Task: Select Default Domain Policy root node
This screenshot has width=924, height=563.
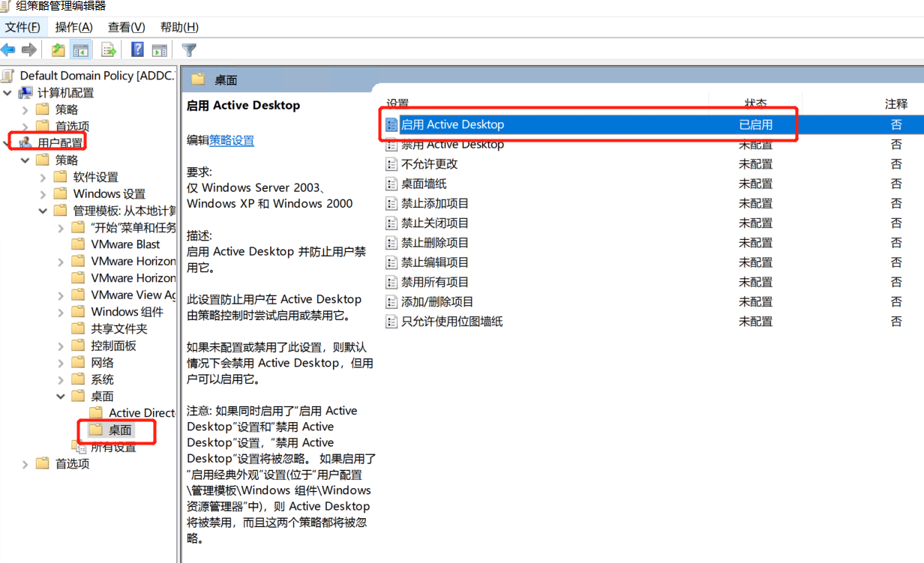Action: pos(97,76)
